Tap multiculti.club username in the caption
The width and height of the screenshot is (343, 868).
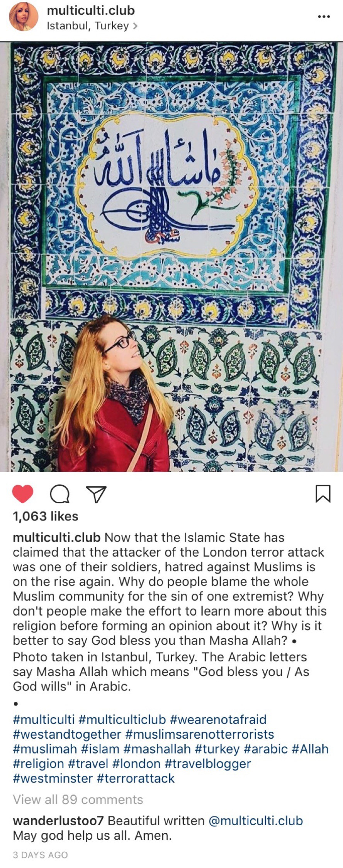point(57,537)
